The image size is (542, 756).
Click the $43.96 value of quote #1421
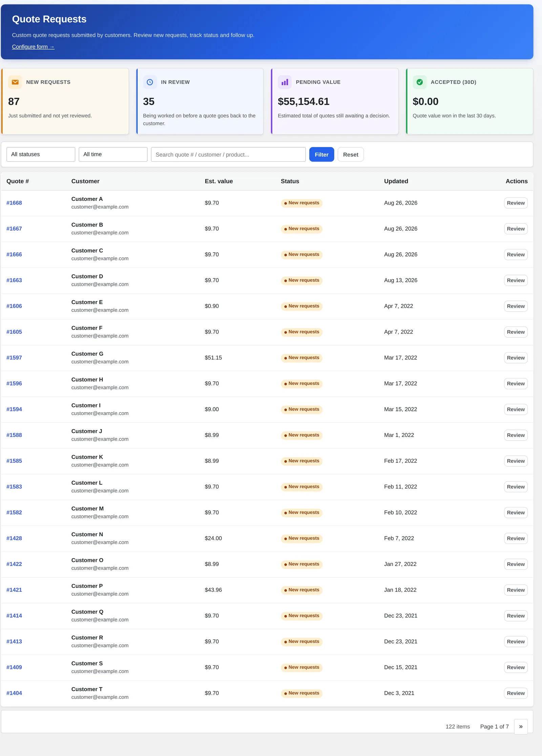213,590
